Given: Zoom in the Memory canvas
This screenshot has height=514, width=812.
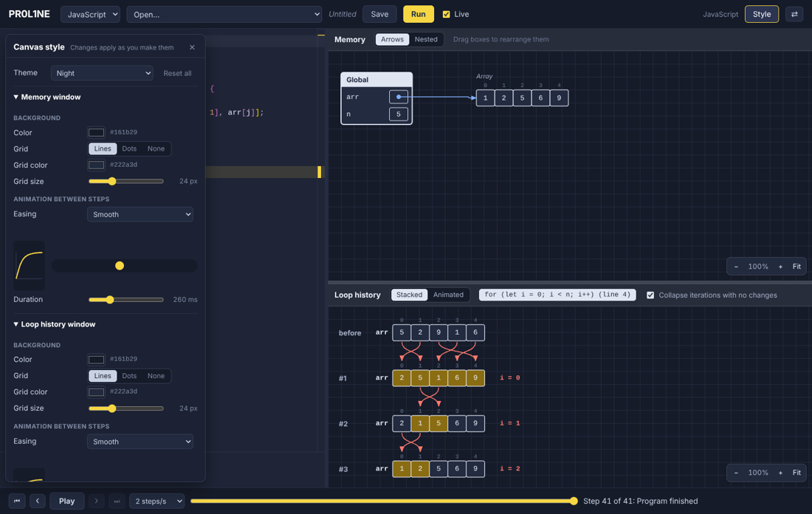Looking at the screenshot, I should click(780, 267).
